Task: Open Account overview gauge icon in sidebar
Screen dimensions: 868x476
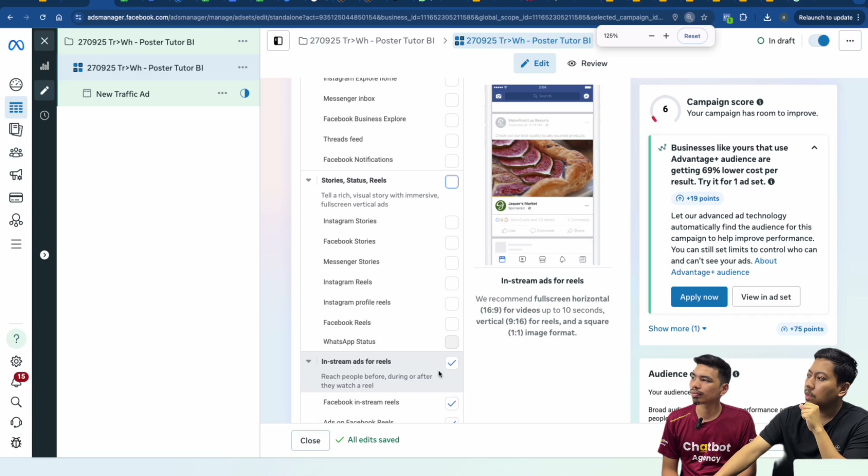Action: (x=16, y=84)
